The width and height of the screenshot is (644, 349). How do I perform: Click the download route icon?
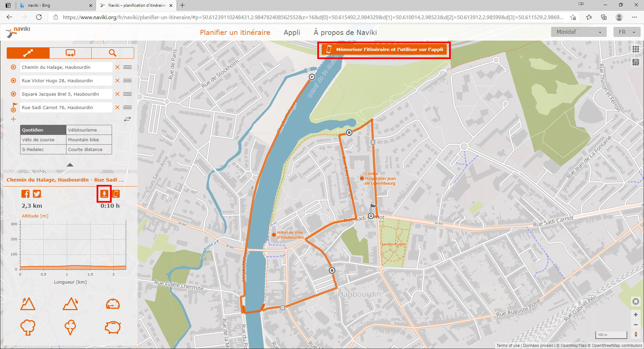pos(104,194)
